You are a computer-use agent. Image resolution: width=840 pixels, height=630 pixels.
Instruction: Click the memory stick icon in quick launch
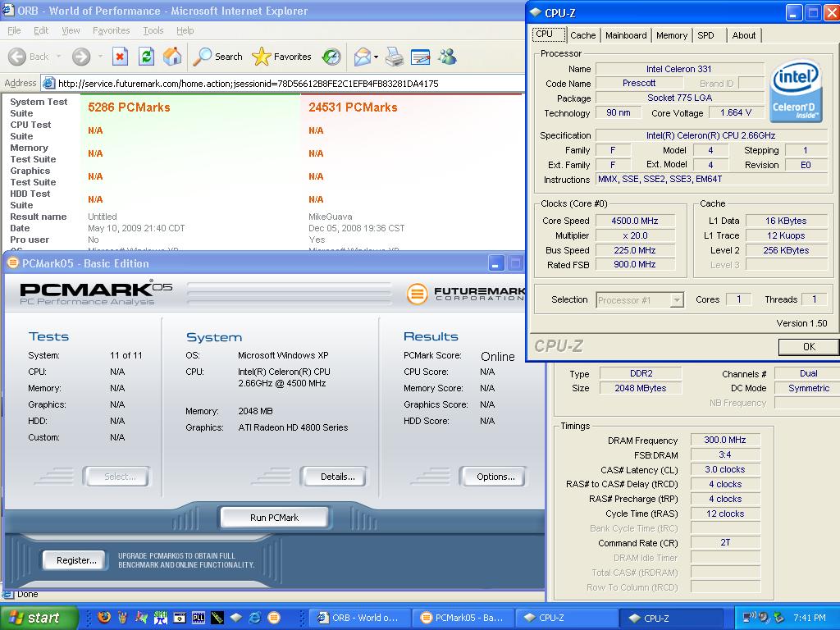[217, 617]
